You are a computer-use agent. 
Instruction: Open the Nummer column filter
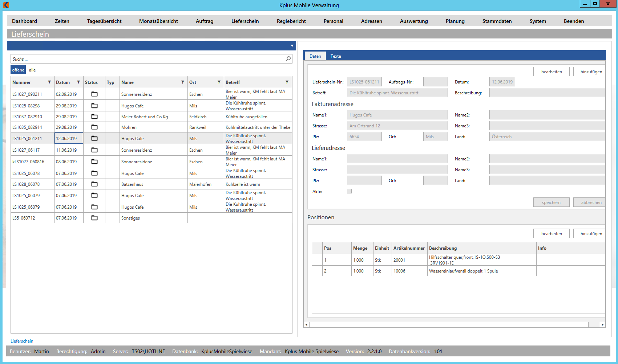(x=49, y=82)
